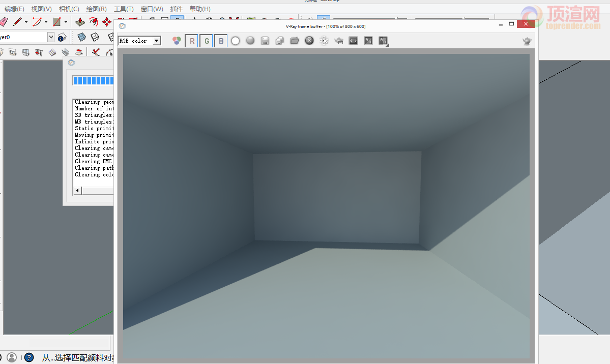Expand the layer name dropdown arrow
The height and width of the screenshot is (364, 610).
pos(50,37)
